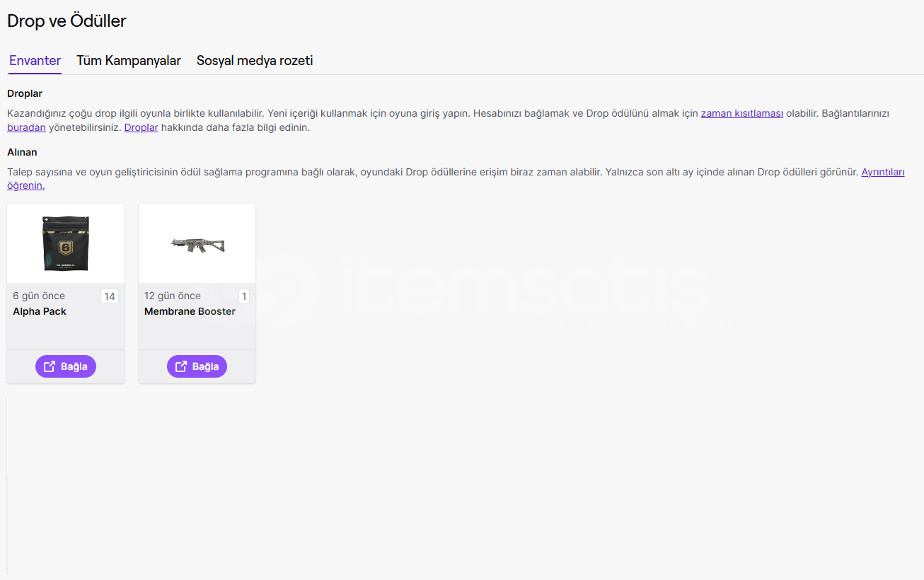
Task: Open the 'buradan' connections link
Action: (26, 128)
